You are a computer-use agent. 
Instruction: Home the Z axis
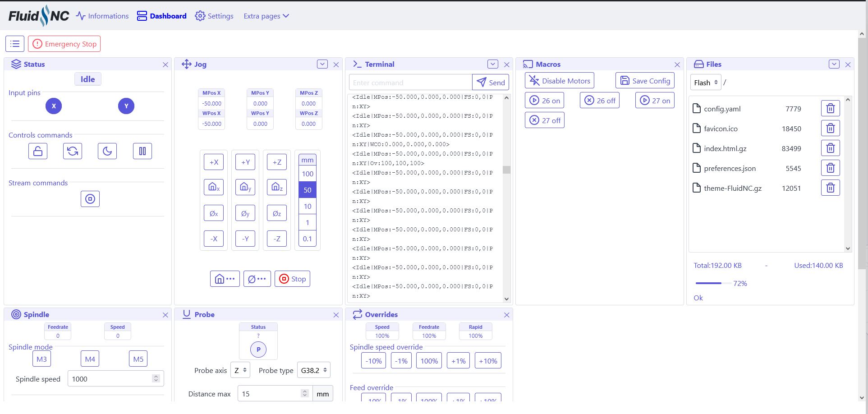277,187
